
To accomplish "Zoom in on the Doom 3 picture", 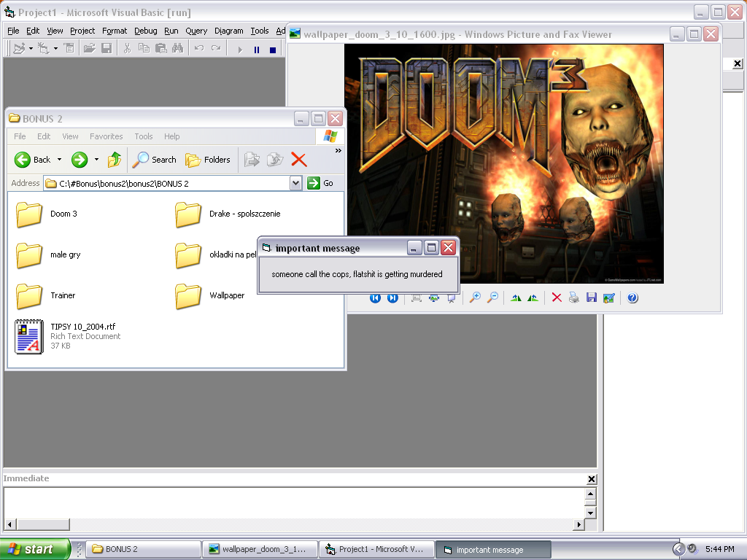I will click(475, 298).
